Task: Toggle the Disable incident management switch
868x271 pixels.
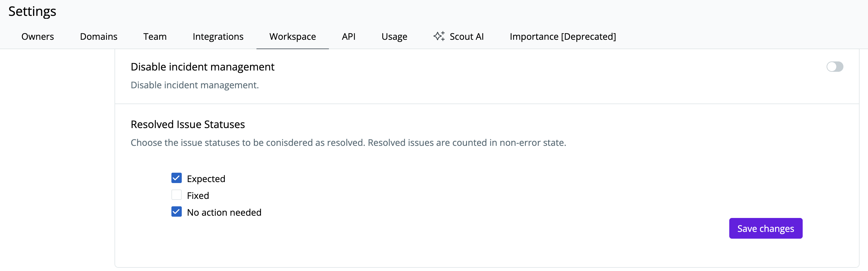Action: point(835,67)
